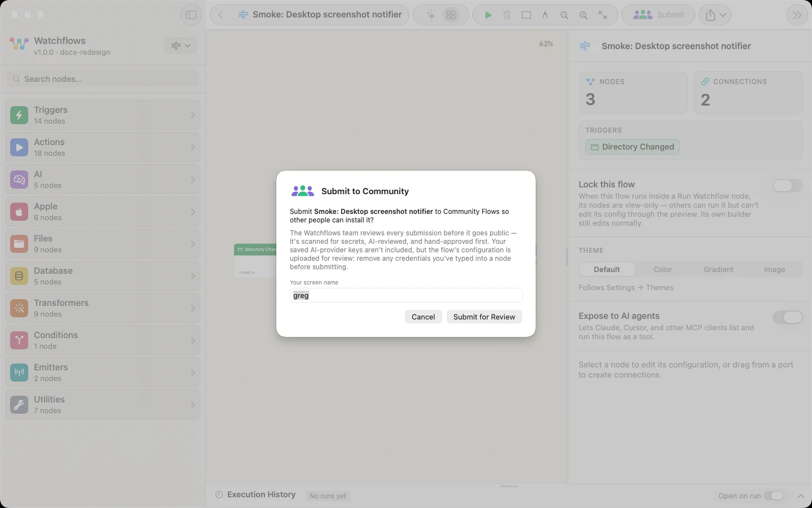Click the trash delete icon
Viewport: 812px width, 508px height.
[x=507, y=15]
